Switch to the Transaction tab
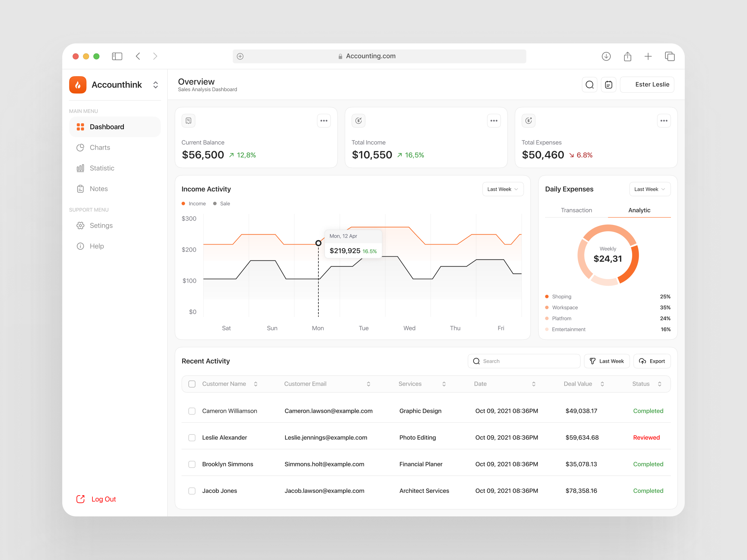747x560 pixels. tap(576, 210)
